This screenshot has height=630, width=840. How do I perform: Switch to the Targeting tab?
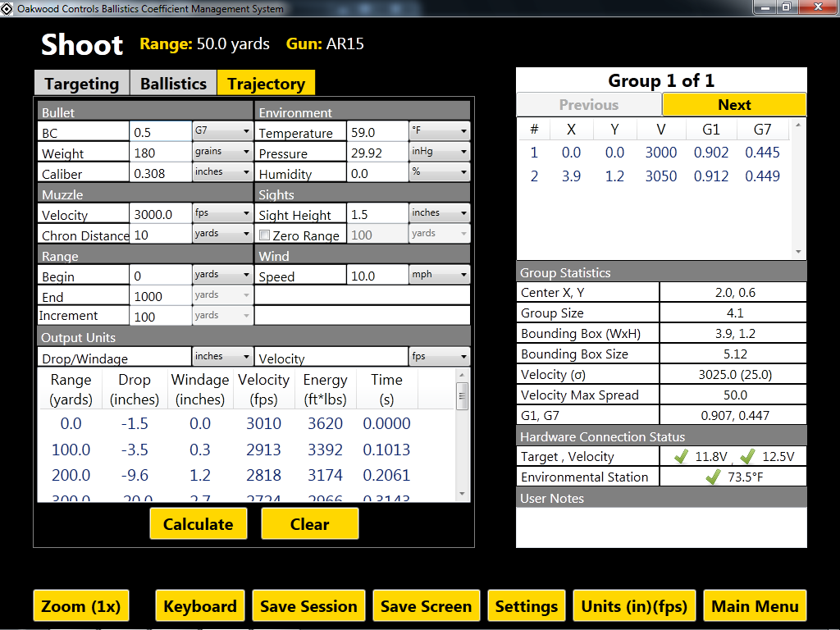click(82, 84)
